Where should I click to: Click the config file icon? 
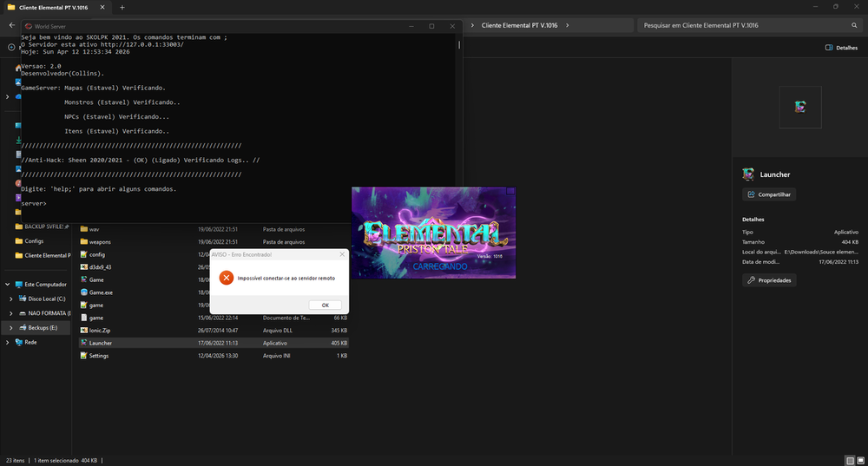83,254
